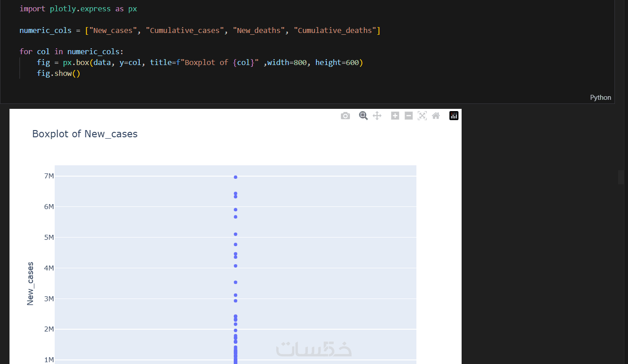Screen dimensions: 628x364
Task: Click the Python language label of the cell
Action: [x=600, y=98]
